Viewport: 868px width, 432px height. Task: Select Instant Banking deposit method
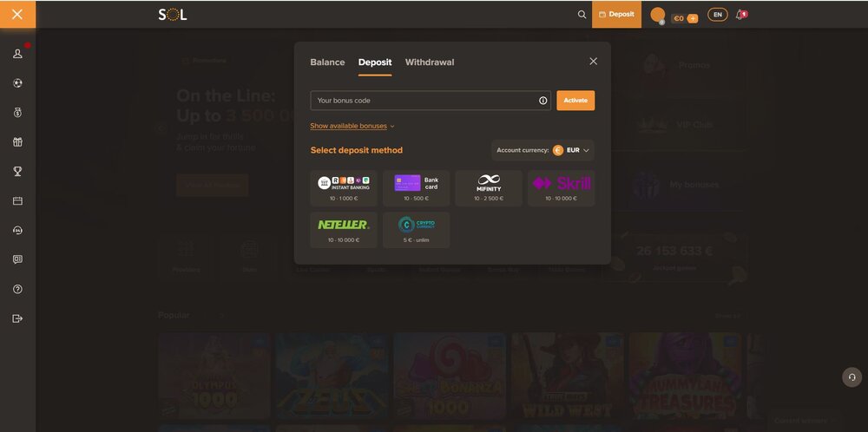344,188
